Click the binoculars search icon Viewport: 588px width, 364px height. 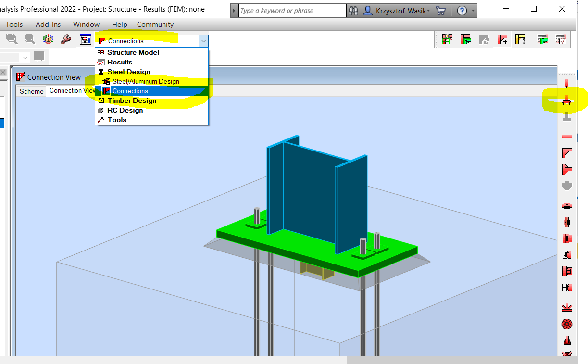(354, 11)
